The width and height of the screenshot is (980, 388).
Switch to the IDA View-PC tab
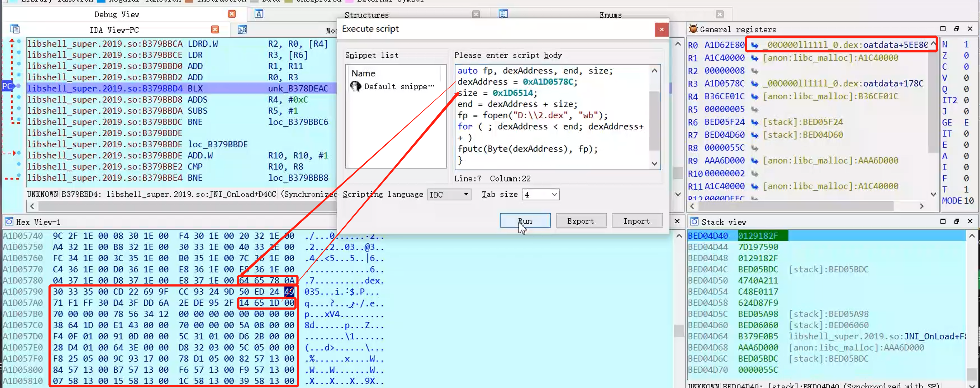pyautogui.click(x=114, y=30)
